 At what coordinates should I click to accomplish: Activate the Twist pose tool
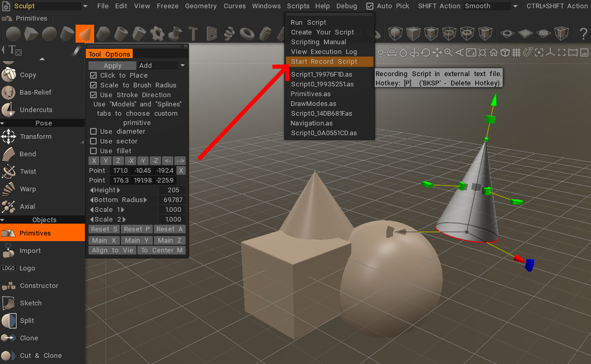(x=28, y=171)
